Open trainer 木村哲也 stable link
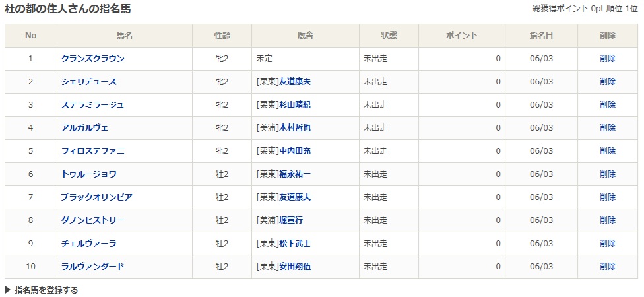The height and width of the screenshot is (297, 644). tap(294, 128)
